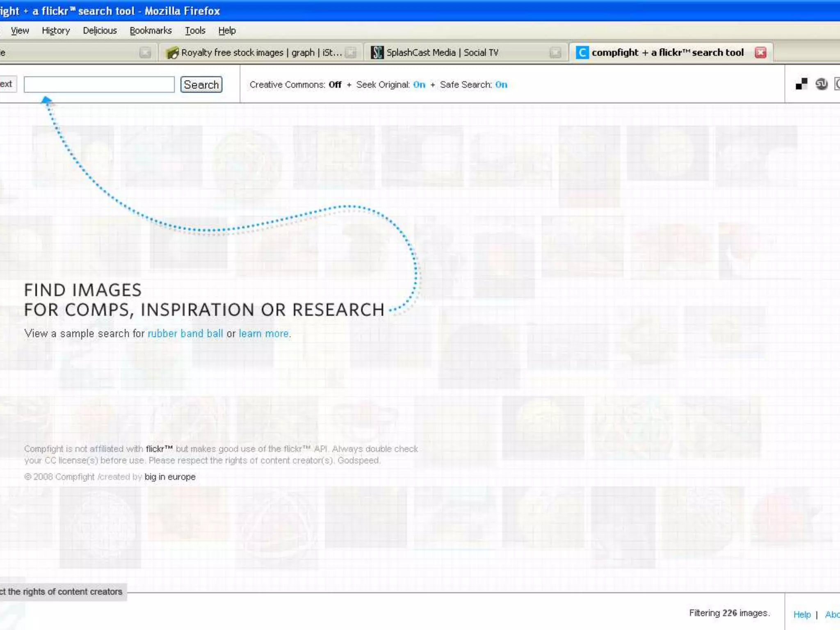Share page via Delicious icon
The width and height of the screenshot is (840, 630).
coord(801,84)
